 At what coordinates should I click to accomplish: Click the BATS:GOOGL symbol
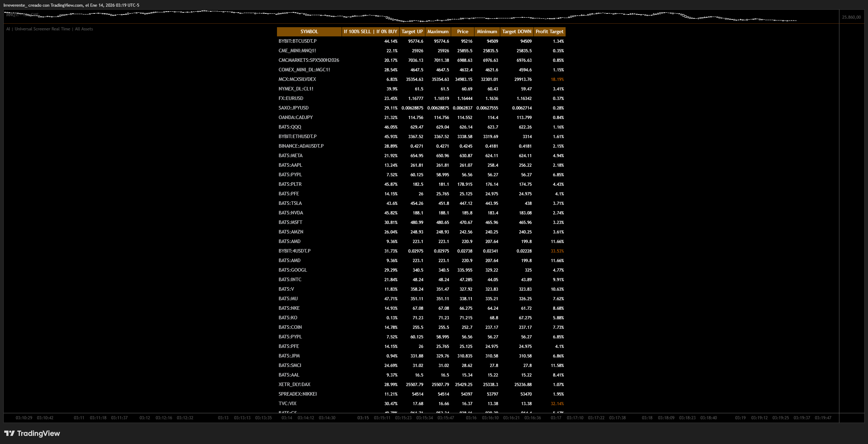[293, 270]
